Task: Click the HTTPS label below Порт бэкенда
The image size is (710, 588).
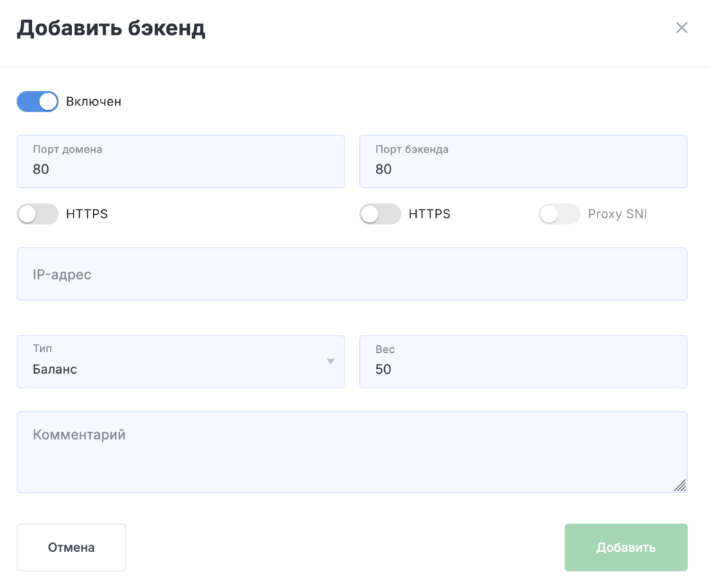Action: (429, 214)
